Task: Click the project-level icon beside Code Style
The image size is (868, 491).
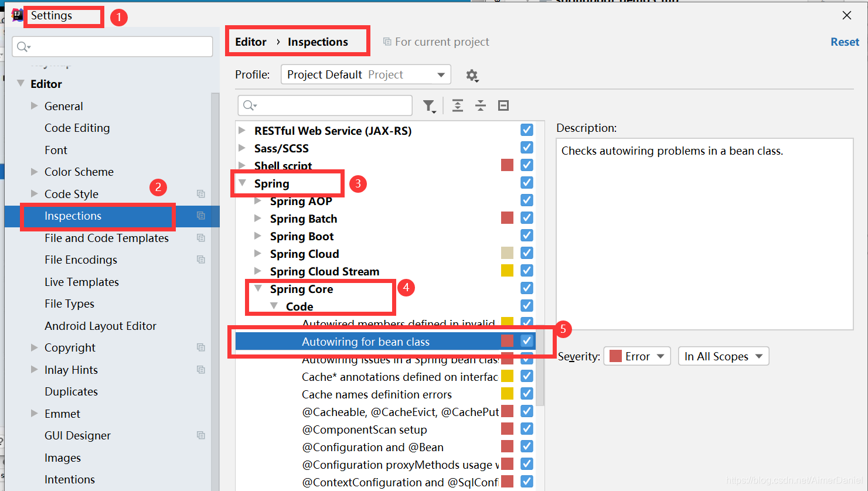Action: coord(201,194)
